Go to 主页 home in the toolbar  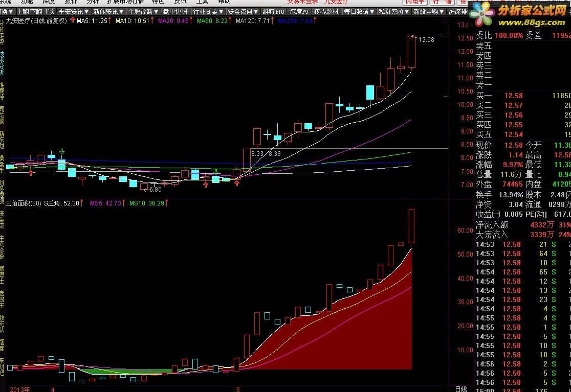(49, 12)
